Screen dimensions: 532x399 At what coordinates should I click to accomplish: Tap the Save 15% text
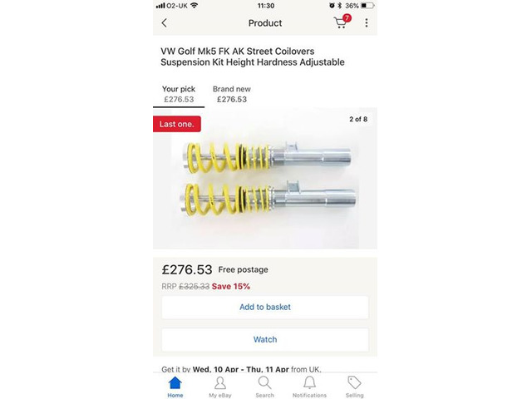coord(231,286)
